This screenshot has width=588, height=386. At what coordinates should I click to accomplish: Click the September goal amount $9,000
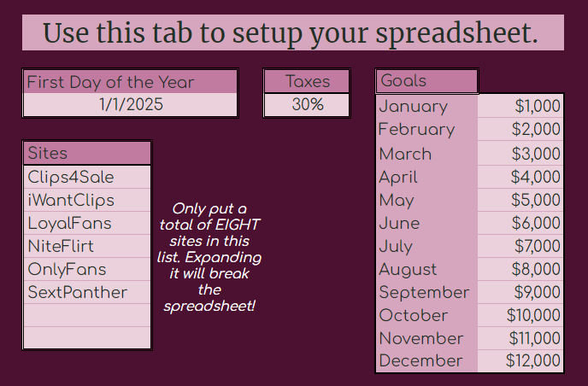pyautogui.click(x=520, y=292)
